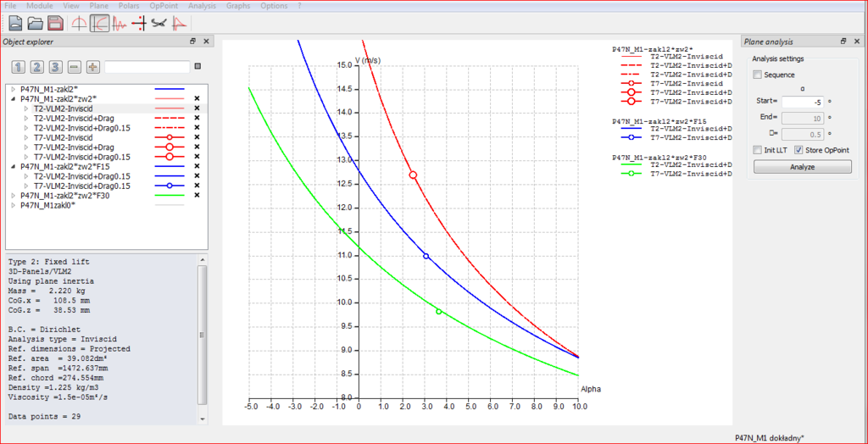Open the stability time response view icon

[120, 23]
